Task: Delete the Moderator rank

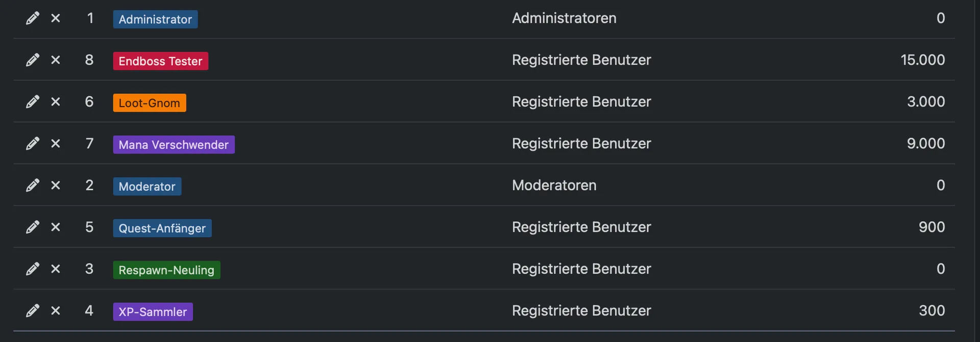Action: click(x=56, y=186)
